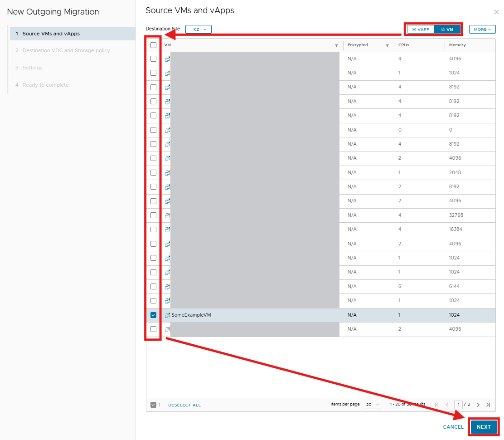504x440 pixels.
Task: Jump to the last results page
Action: click(488, 405)
